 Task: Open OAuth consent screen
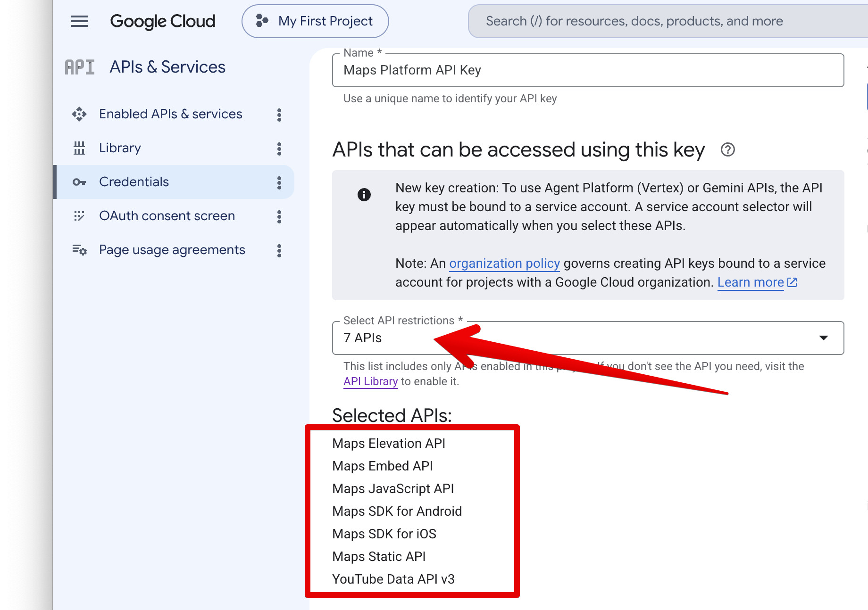click(x=167, y=216)
